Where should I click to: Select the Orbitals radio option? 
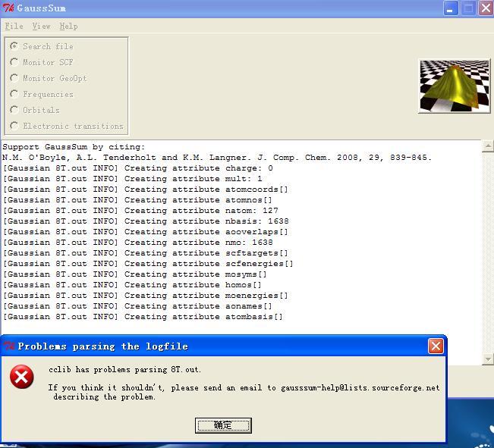35,110
